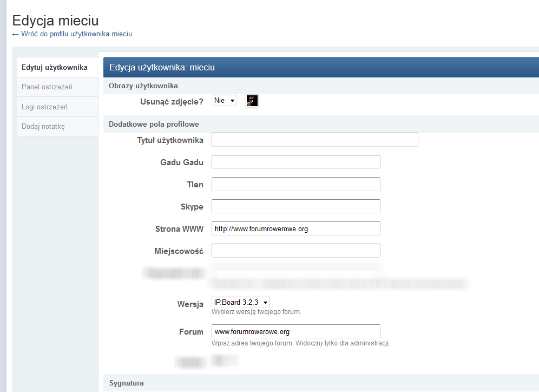The image size is (539, 392).
Task: Select the 'Skype' input field
Action: (x=295, y=206)
